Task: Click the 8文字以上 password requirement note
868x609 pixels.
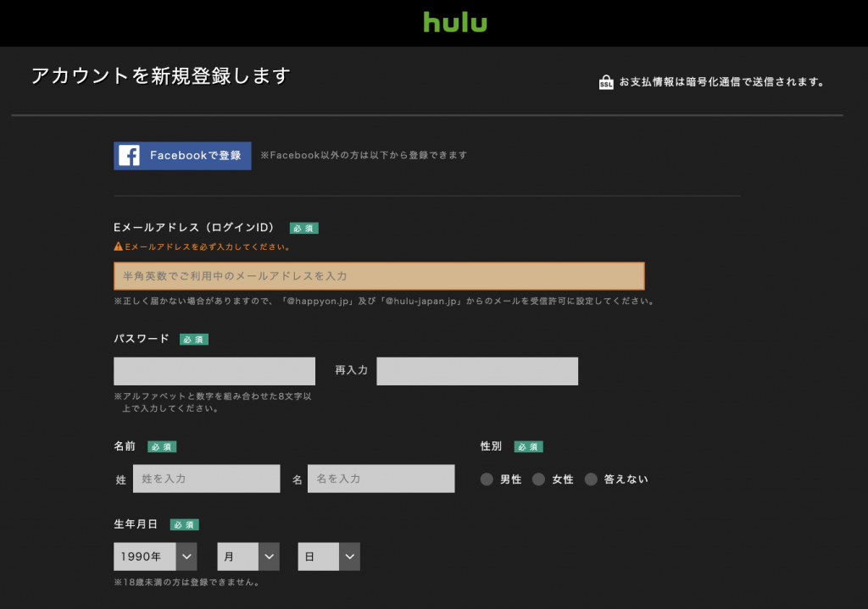Action: point(213,402)
